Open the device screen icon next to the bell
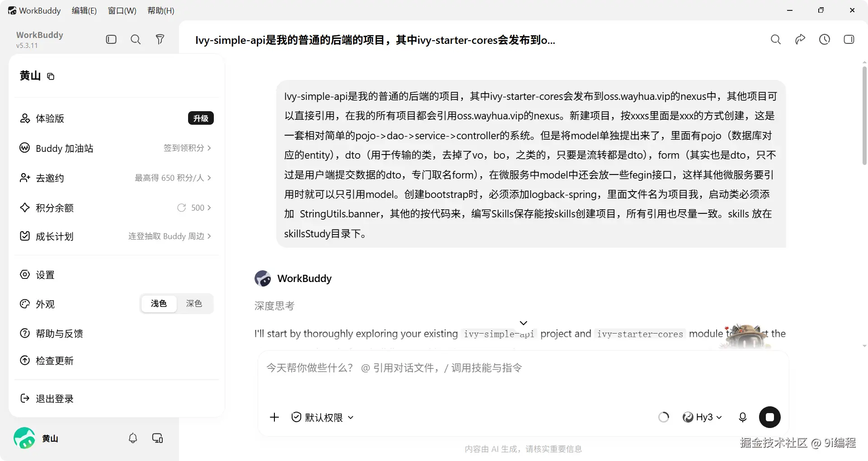This screenshot has width=868, height=461. point(158,438)
